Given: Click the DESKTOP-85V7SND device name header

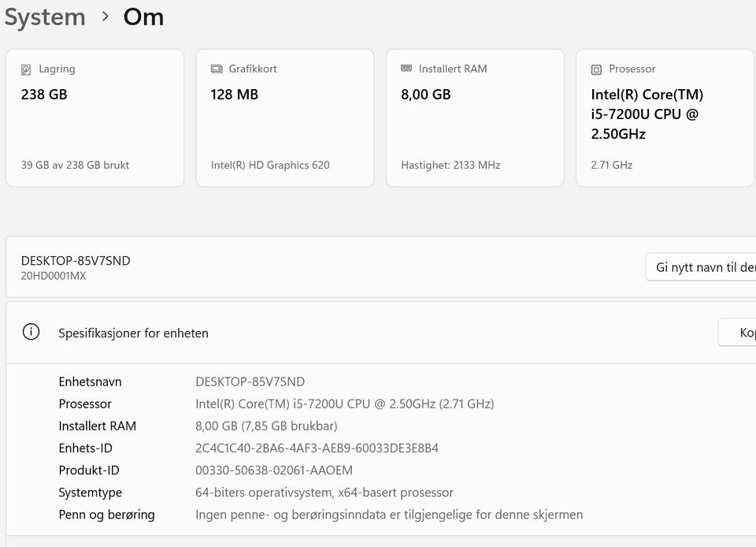Looking at the screenshot, I should click(x=76, y=261).
